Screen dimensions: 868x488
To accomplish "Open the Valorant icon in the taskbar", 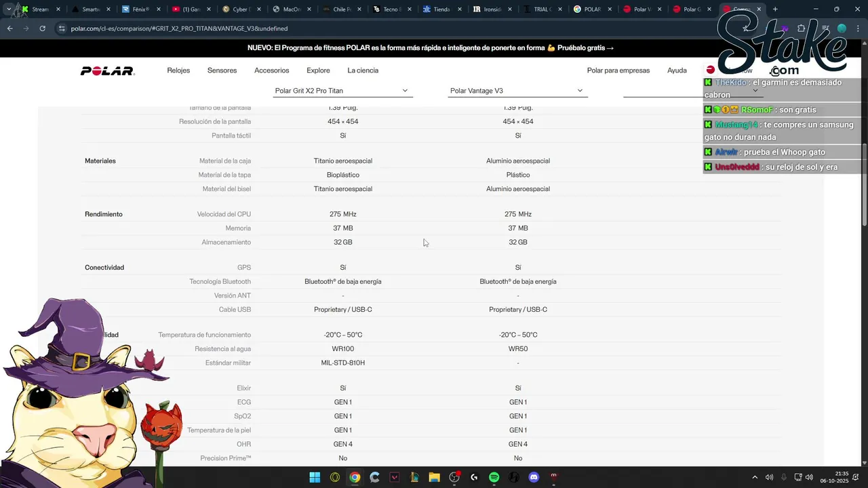I will click(x=395, y=477).
